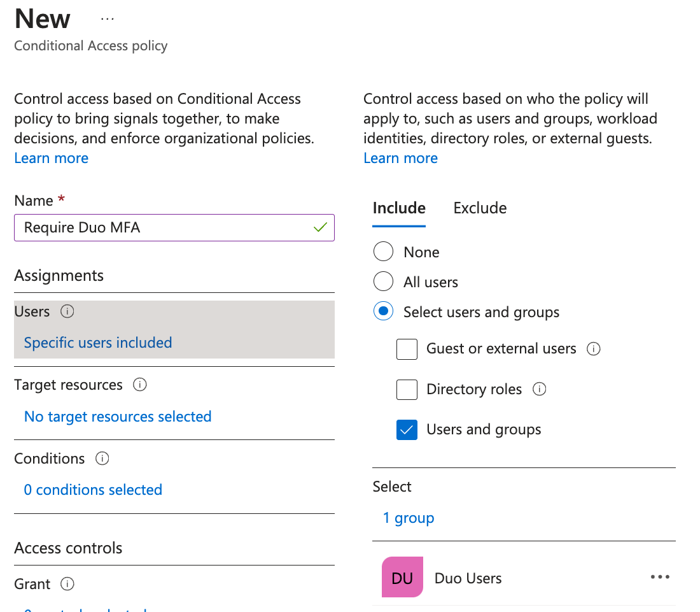
Task: Click the policy Name input field
Action: pos(165,227)
